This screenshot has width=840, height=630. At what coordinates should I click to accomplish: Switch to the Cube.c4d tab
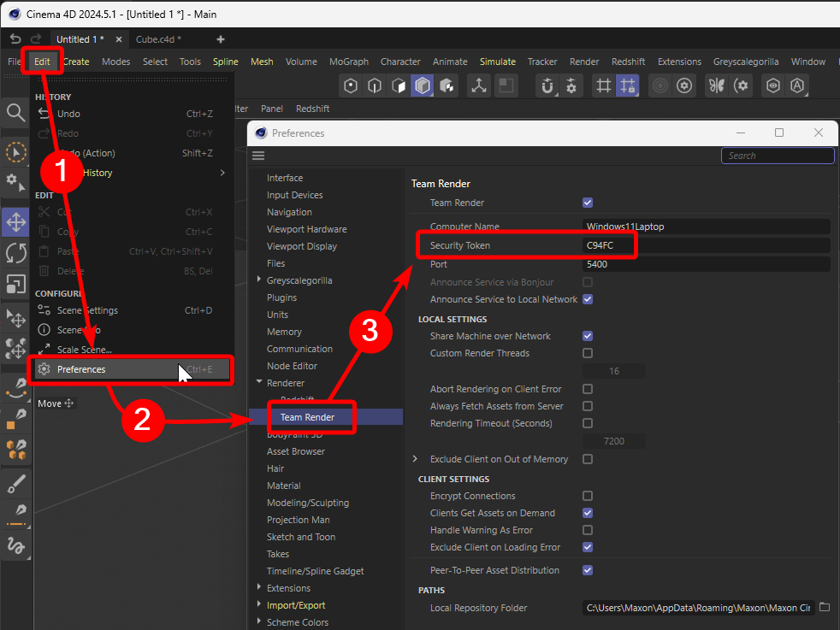tap(158, 39)
